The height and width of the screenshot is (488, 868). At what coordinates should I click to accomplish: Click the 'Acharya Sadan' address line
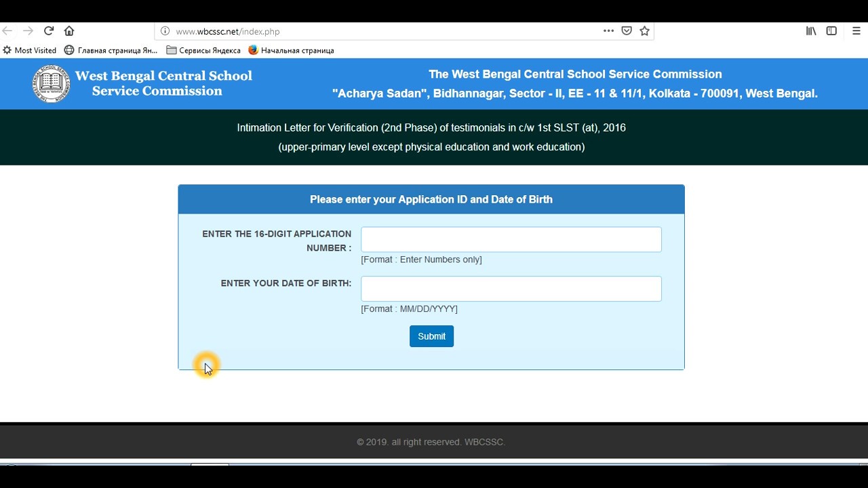575,94
